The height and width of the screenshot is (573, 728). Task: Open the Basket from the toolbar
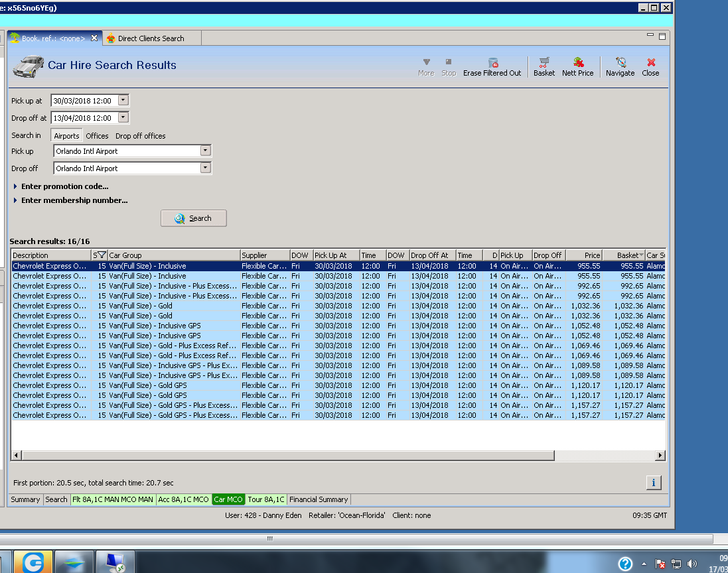point(544,63)
